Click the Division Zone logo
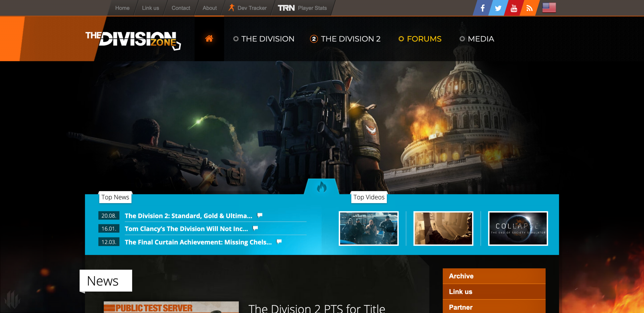This screenshot has width=644, height=313. click(x=133, y=40)
